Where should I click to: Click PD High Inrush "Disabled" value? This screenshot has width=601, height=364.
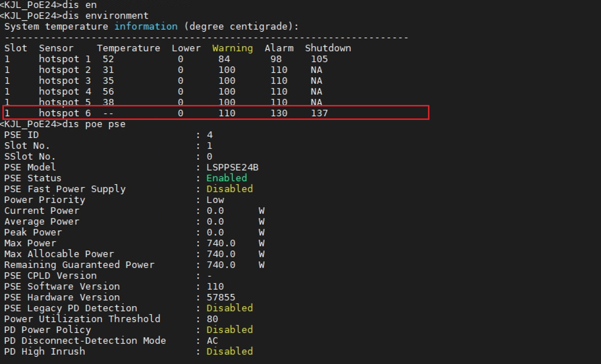click(229, 351)
